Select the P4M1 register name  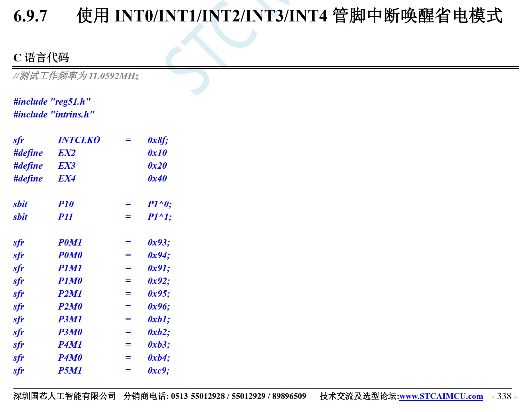click(70, 344)
